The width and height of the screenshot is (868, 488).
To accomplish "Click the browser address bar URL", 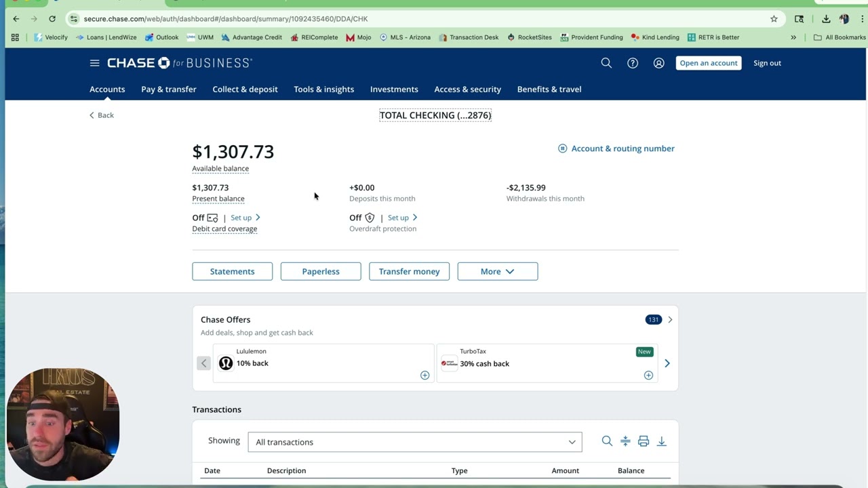I will 226,19.
